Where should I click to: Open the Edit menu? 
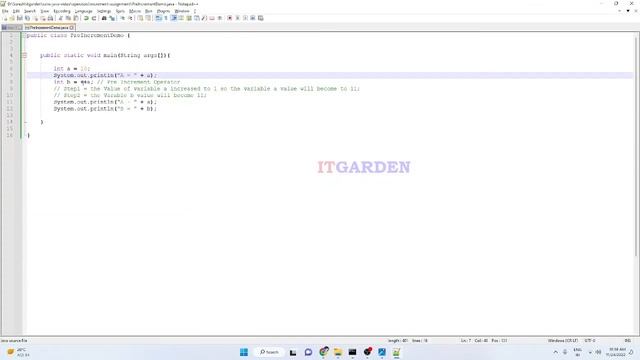pyautogui.click(x=16, y=11)
